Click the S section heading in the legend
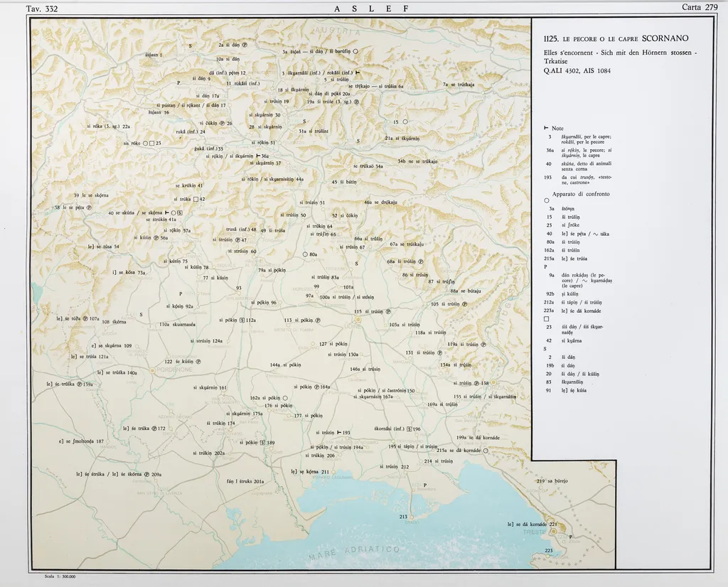Image resolution: width=728 pixels, height=587 pixels. [x=545, y=348]
